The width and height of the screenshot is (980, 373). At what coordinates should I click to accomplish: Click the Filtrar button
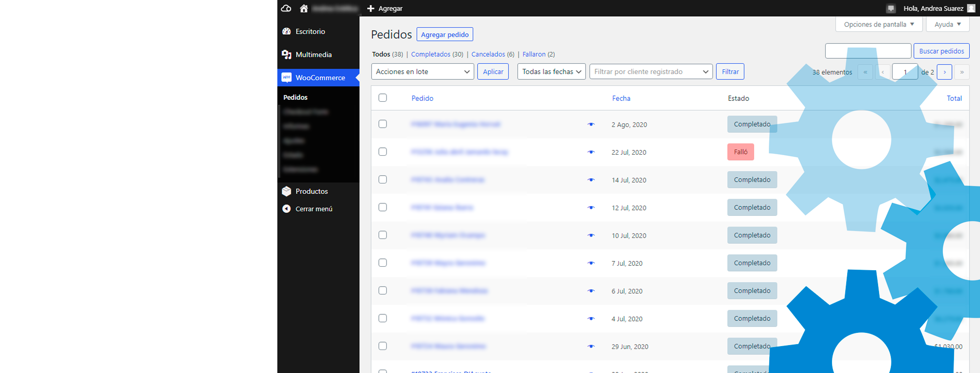coord(730,71)
